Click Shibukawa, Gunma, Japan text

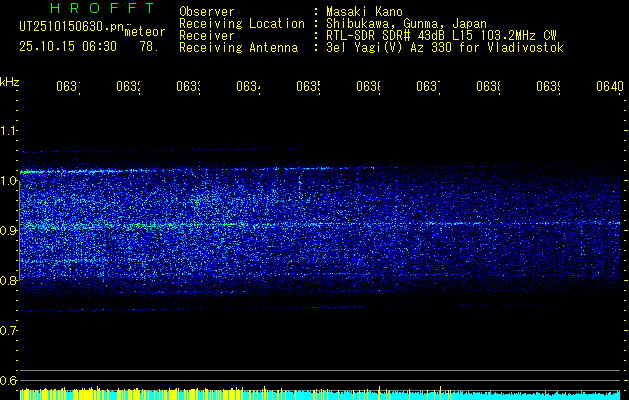[406, 24]
